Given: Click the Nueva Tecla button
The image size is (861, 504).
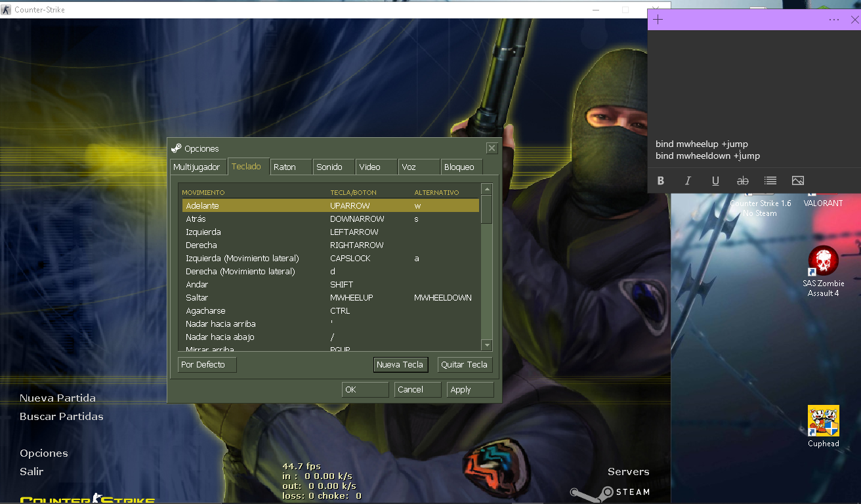Looking at the screenshot, I should [400, 365].
